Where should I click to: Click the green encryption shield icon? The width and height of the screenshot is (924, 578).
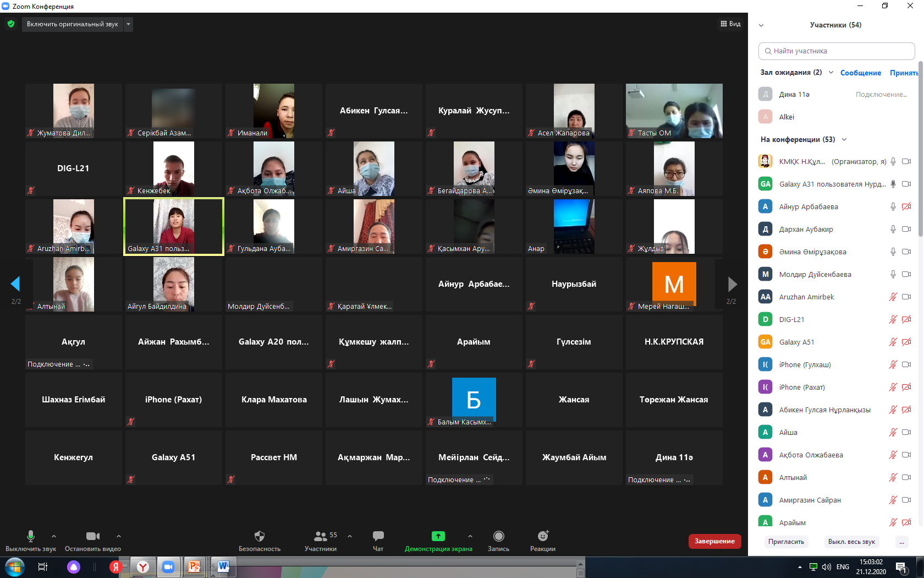[11, 24]
